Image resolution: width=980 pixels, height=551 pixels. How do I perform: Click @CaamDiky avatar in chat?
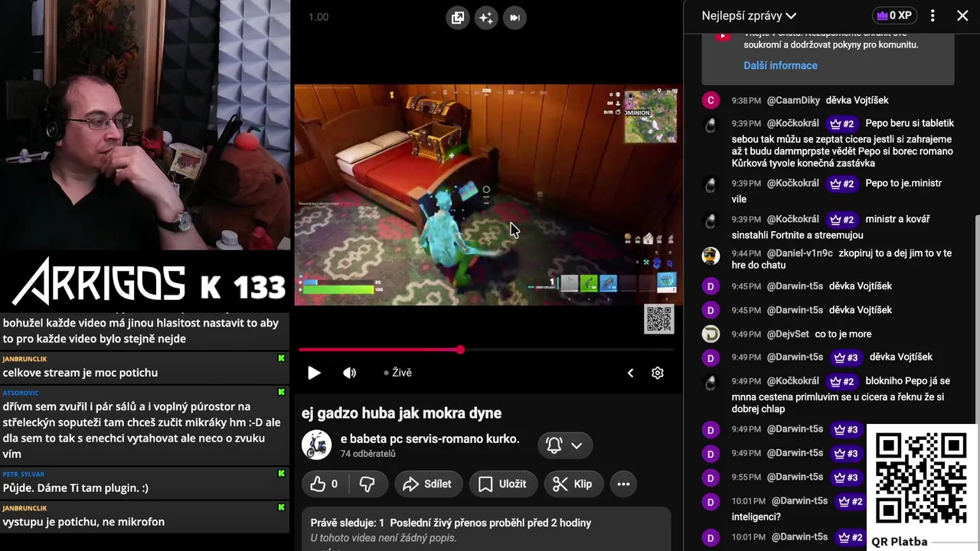710,100
